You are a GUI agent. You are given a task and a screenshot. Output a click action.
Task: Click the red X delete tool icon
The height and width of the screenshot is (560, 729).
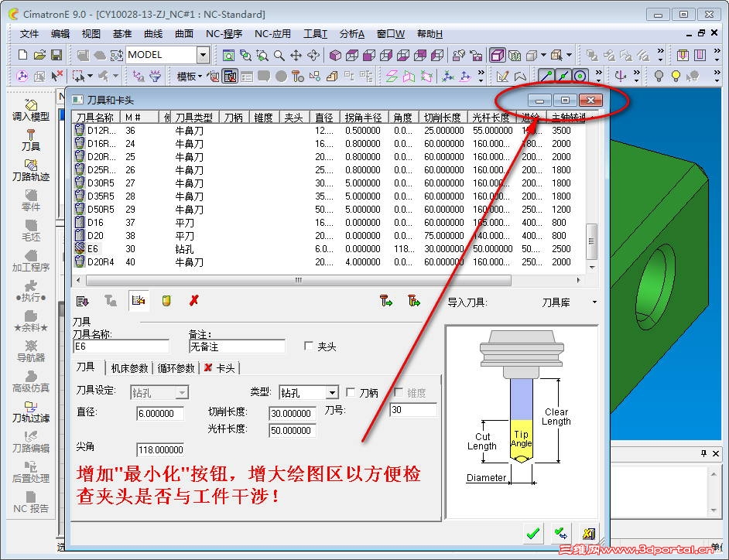[x=194, y=301]
